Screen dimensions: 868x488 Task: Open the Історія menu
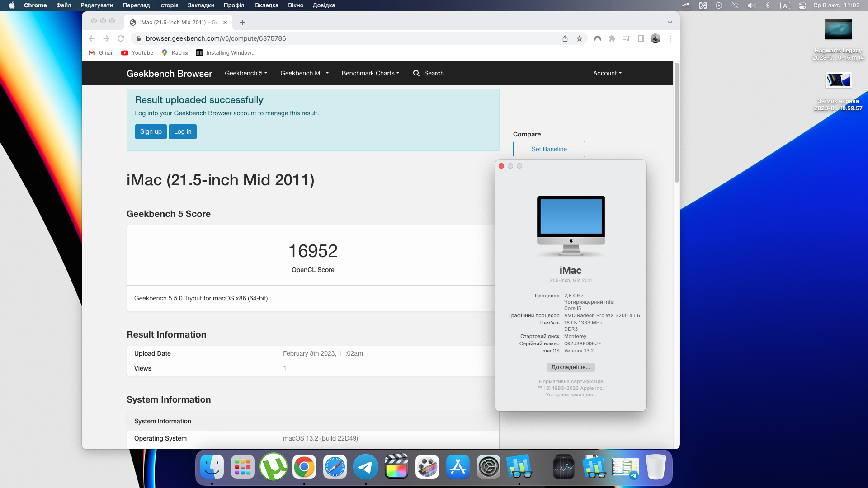pyautogui.click(x=169, y=5)
